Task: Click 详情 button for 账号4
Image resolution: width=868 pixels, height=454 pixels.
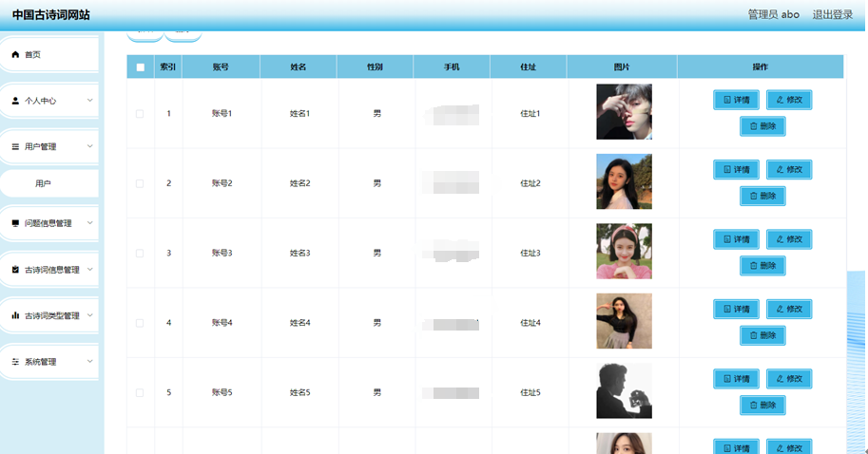Action: click(x=736, y=309)
